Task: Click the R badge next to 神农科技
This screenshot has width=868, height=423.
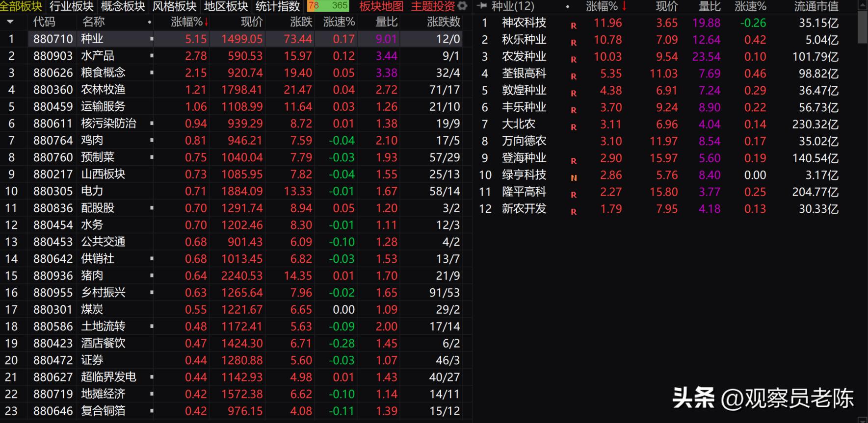Action: point(574,25)
